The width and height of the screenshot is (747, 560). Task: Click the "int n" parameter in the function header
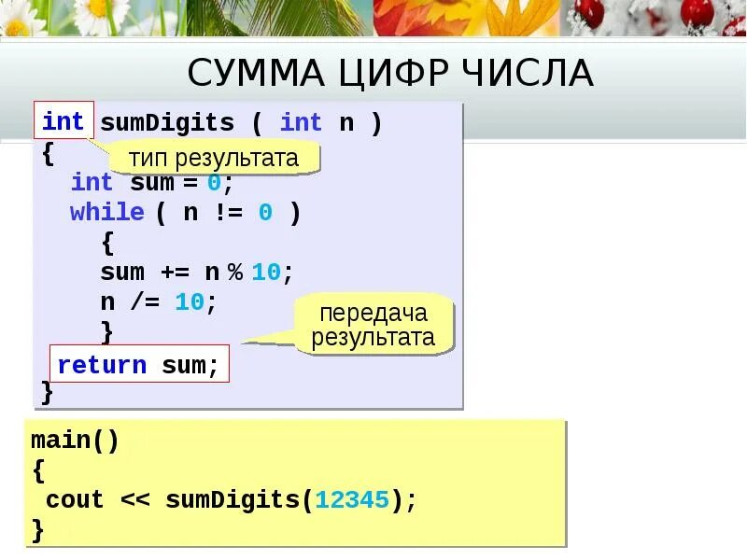(317, 122)
